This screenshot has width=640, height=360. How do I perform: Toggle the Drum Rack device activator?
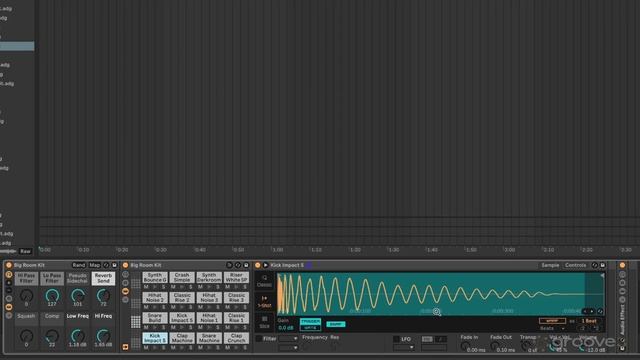125,265
